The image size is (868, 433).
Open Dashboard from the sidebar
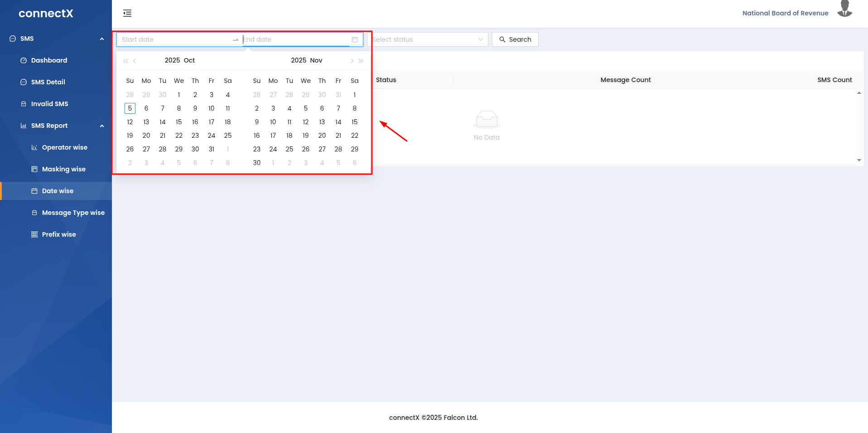[x=49, y=60]
